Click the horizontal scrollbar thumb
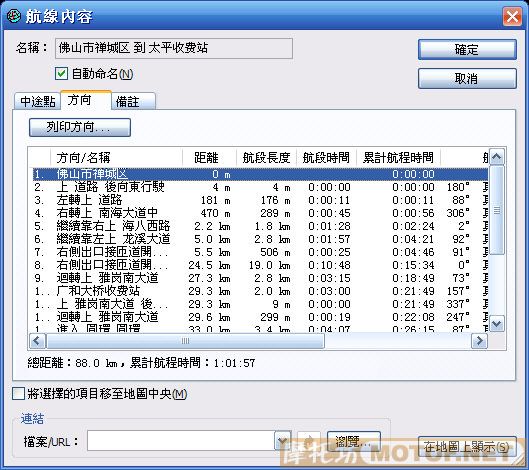 [185, 341]
